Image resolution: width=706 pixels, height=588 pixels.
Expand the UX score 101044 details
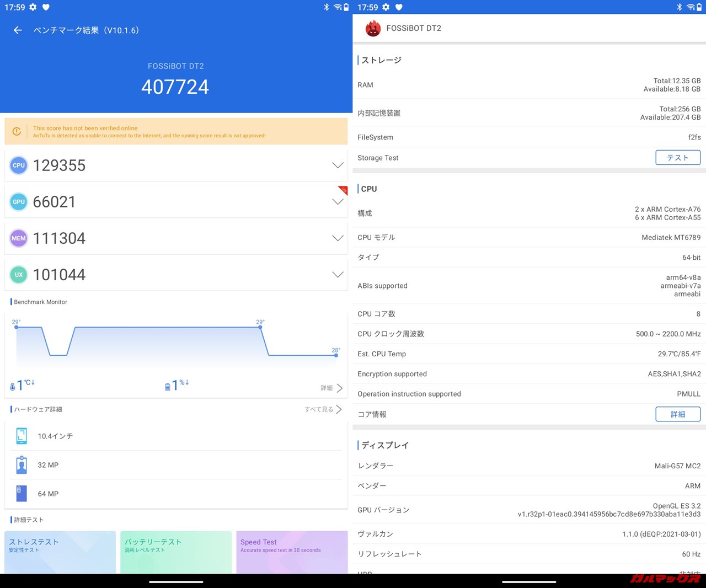tap(338, 275)
